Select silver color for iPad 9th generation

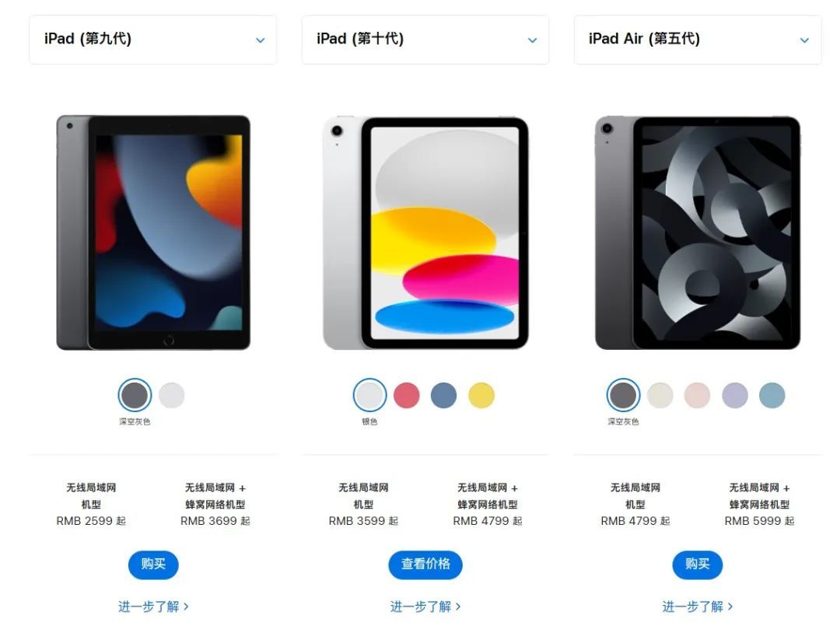(171, 395)
